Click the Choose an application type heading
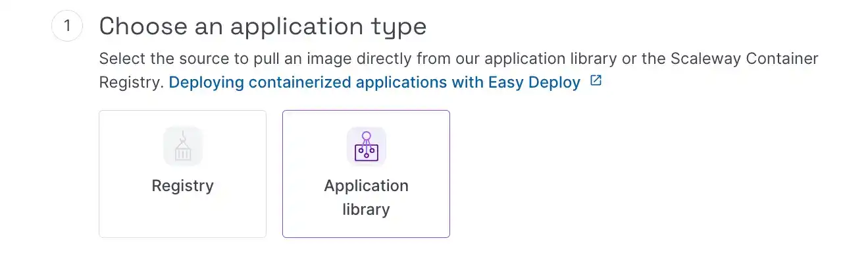 [263, 26]
